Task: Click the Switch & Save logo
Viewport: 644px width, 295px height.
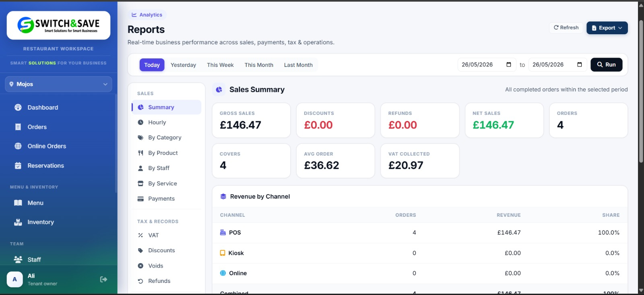Action: [x=58, y=25]
